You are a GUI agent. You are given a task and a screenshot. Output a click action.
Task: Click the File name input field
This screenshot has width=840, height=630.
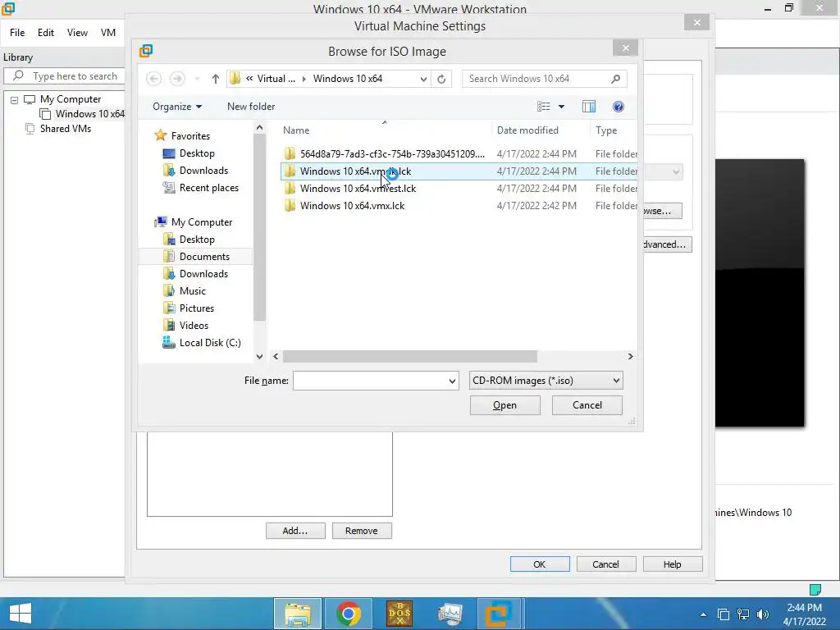370,381
